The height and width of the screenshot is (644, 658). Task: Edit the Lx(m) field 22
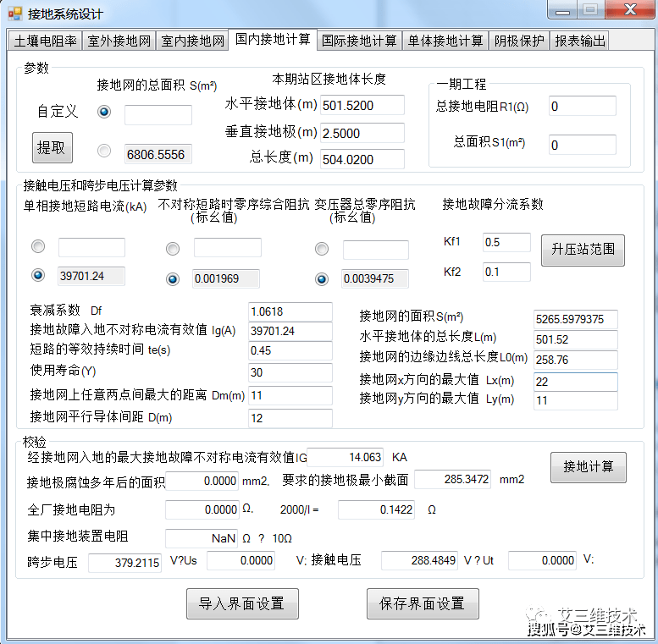pos(575,382)
